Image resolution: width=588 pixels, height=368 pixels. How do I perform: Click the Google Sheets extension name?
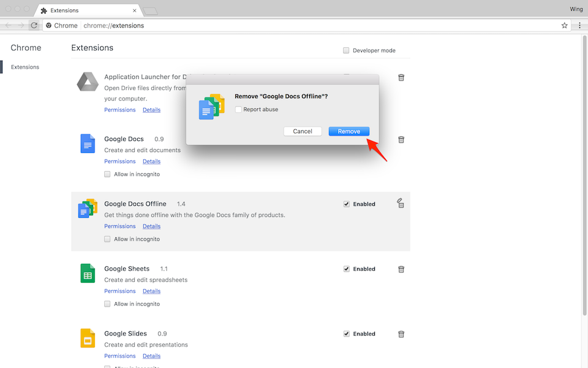click(127, 269)
